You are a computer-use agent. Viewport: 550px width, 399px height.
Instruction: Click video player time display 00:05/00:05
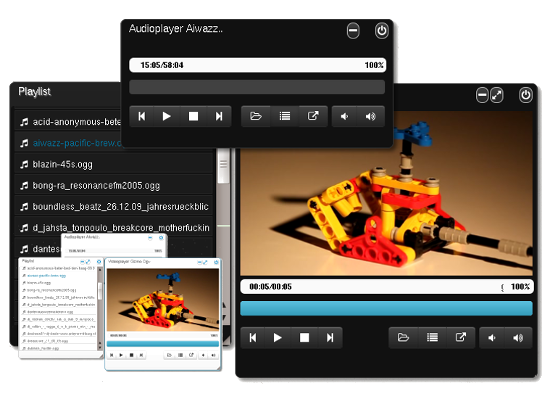click(x=270, y=287)
